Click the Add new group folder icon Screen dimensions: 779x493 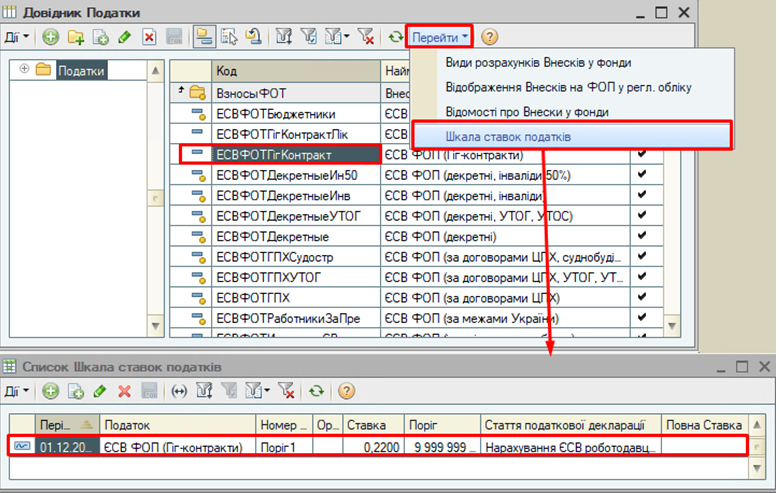point(75,37)
